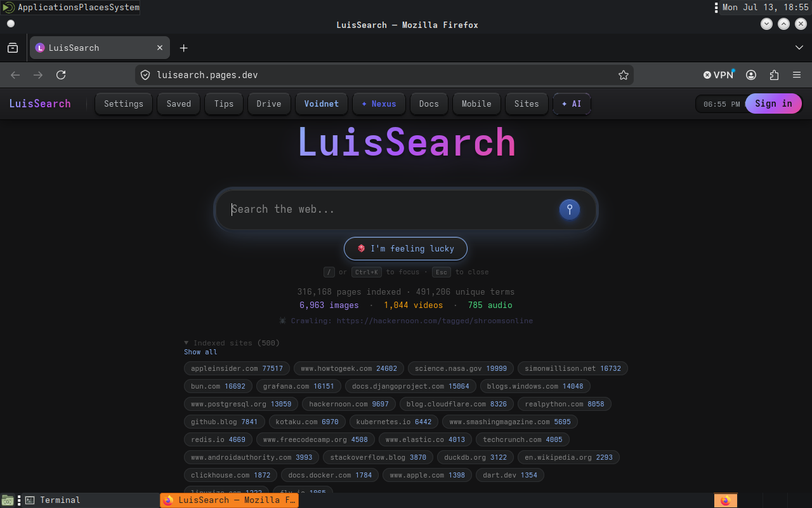Open the kotaku.com site chip
Viewport: 812px width, 508px height.
(x=307, y=422)
